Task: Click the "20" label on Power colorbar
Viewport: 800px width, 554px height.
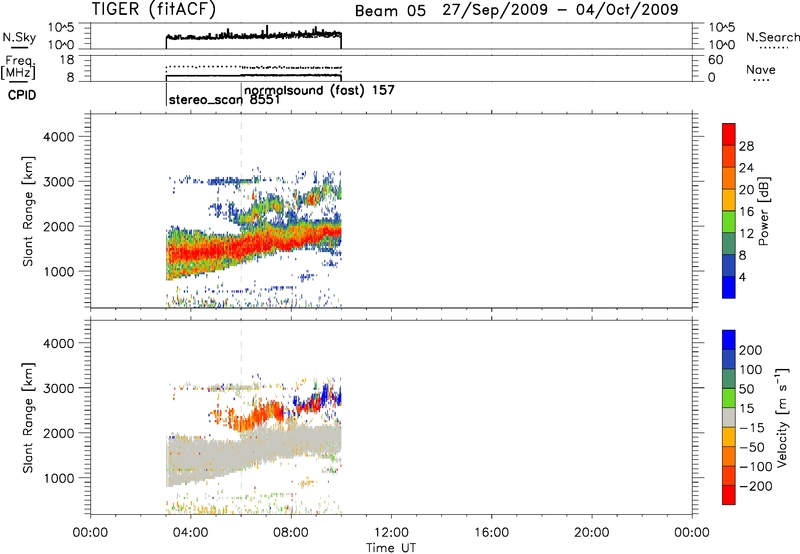Action: tap(746, 190)
